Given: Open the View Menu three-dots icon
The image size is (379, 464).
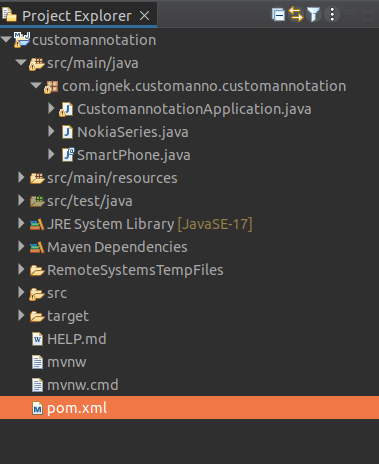Looking at the screenshot, I should click(x=332, y=14).
